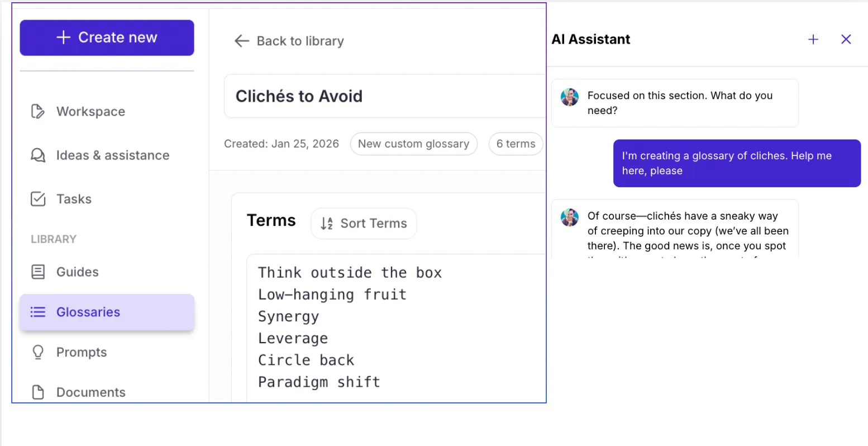Select the Glossaries list icon
The height and width of the screenshot is (446, 868).
point(37,312)
